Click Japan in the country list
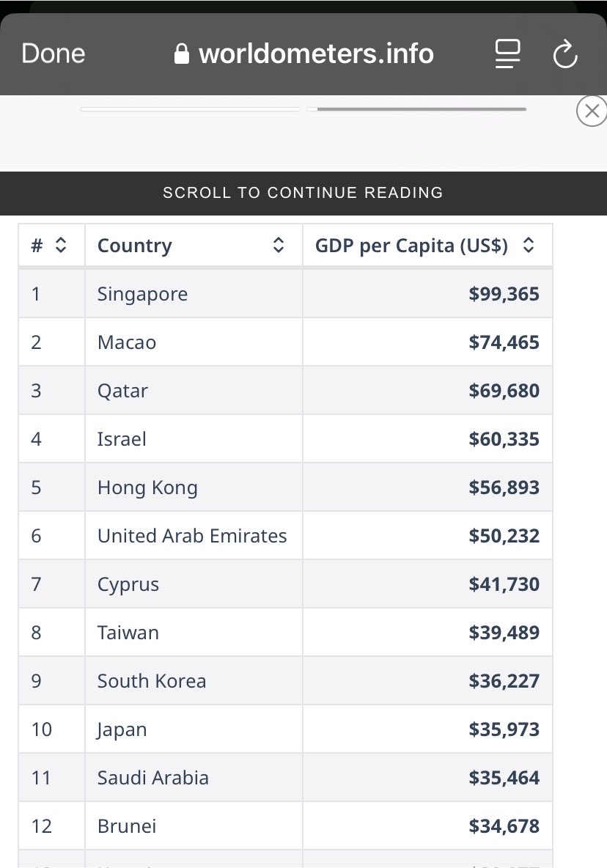This screenshot has width=607, height=868. 122,729
